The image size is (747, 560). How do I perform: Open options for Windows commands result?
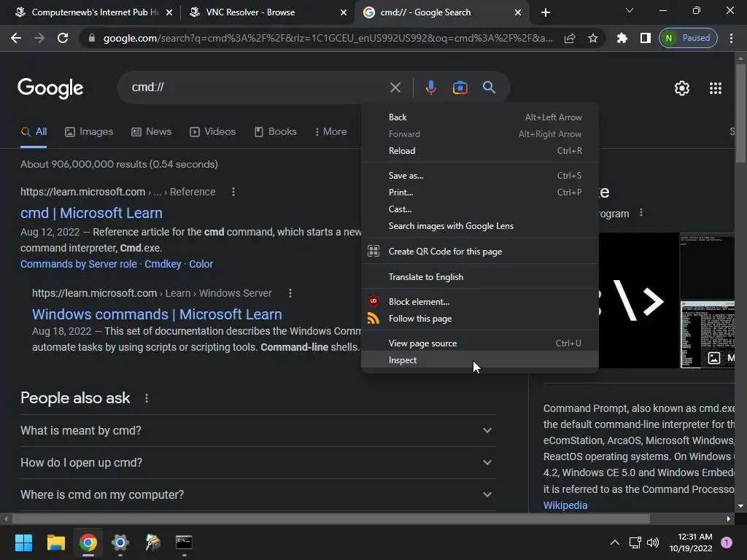(x=290, y=293)
